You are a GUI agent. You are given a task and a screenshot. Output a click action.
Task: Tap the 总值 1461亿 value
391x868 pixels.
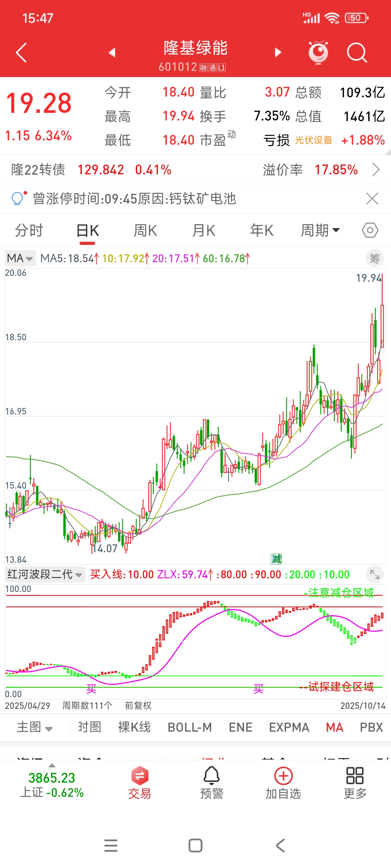[x=364, y=116]
